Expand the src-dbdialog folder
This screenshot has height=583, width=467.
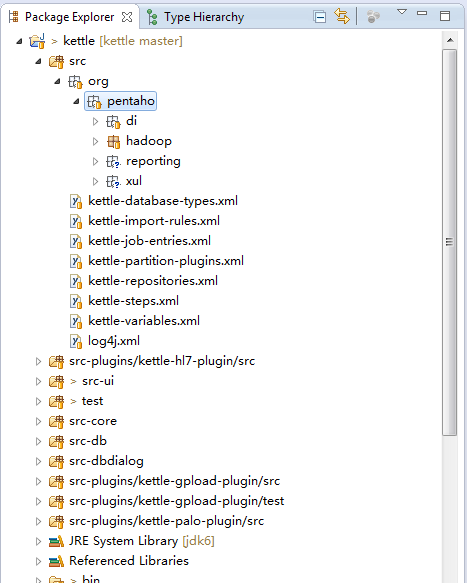tap(38, 461)
